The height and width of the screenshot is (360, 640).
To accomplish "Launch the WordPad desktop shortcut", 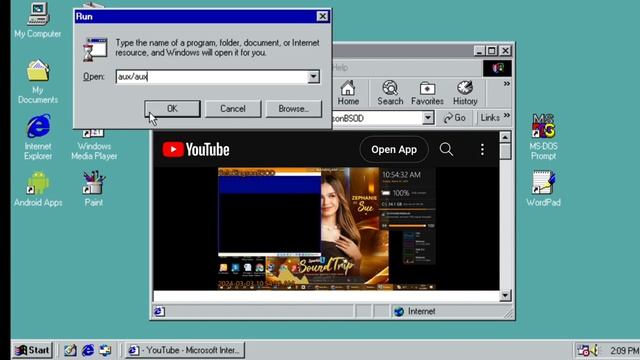I will pos(543,189).
